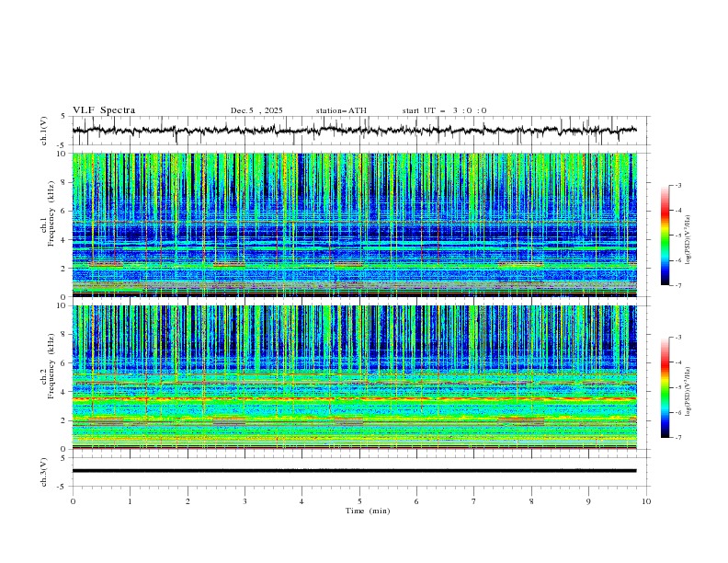Click the ch.3(V) axis label at bottom left
Screen dimensions: 728x563
(46, 471)
